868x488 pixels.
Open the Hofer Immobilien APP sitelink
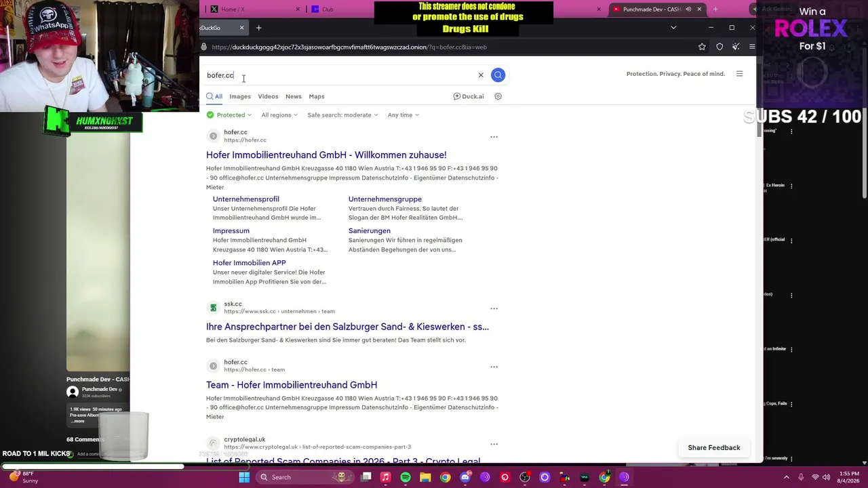pos(250,263)
